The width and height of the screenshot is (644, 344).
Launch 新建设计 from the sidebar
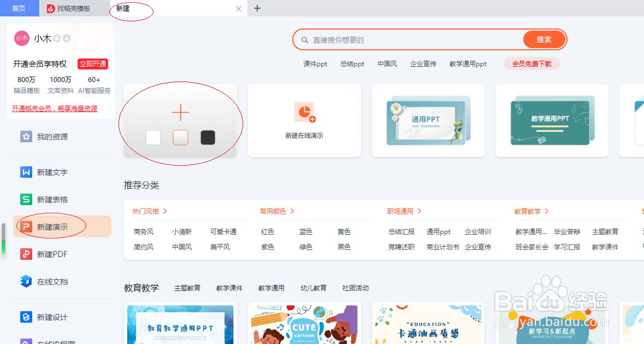point(26,317)
